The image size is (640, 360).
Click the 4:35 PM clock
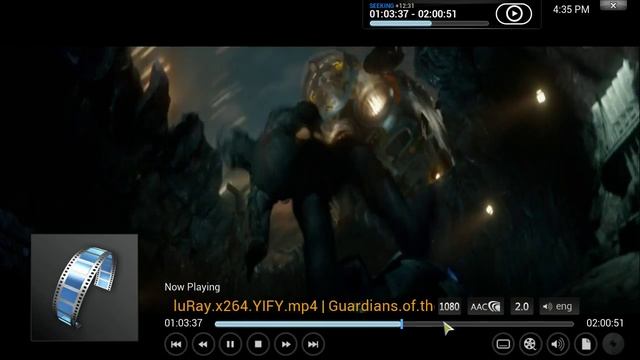571,9
